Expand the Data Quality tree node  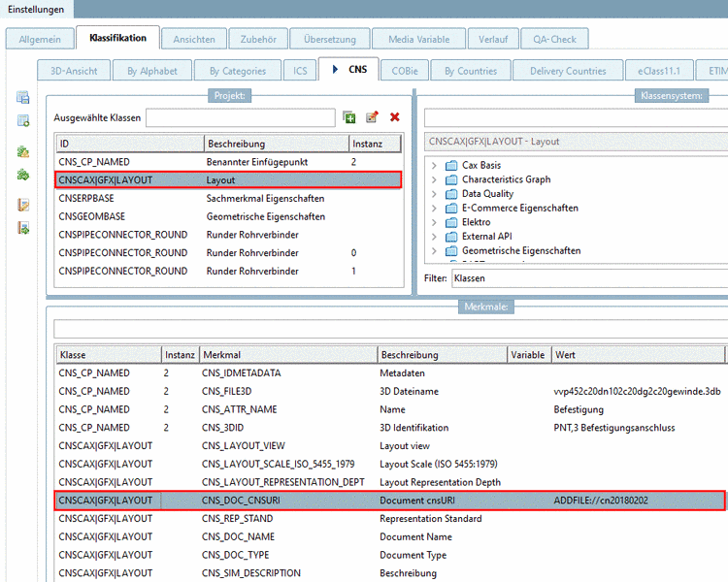pyautogui.click(x=434, y=194)
